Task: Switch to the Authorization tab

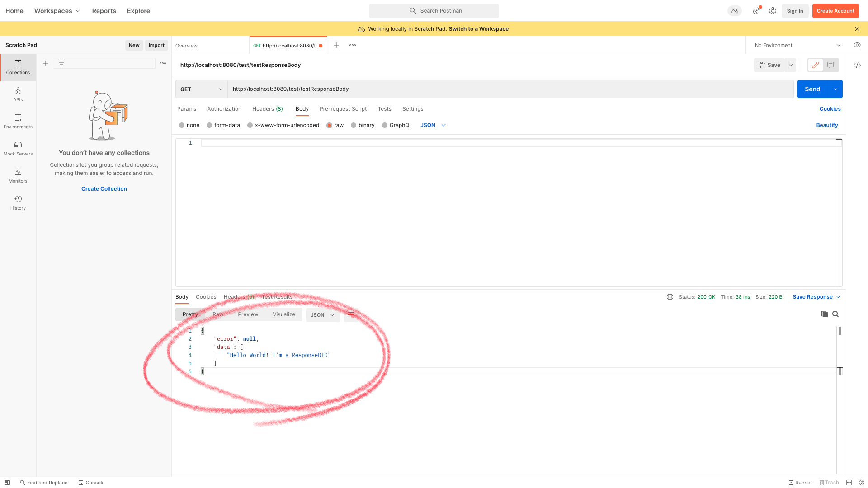Action: [224, 109]
